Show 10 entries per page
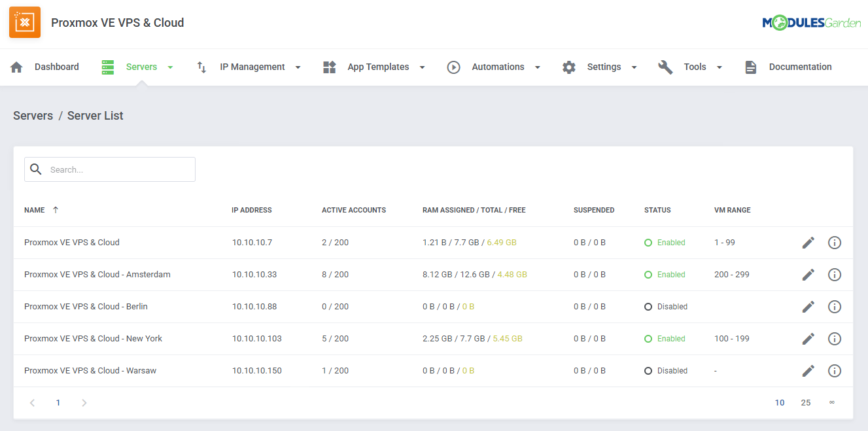This screenshot has width=868, height=431. (x=780, y=403)
